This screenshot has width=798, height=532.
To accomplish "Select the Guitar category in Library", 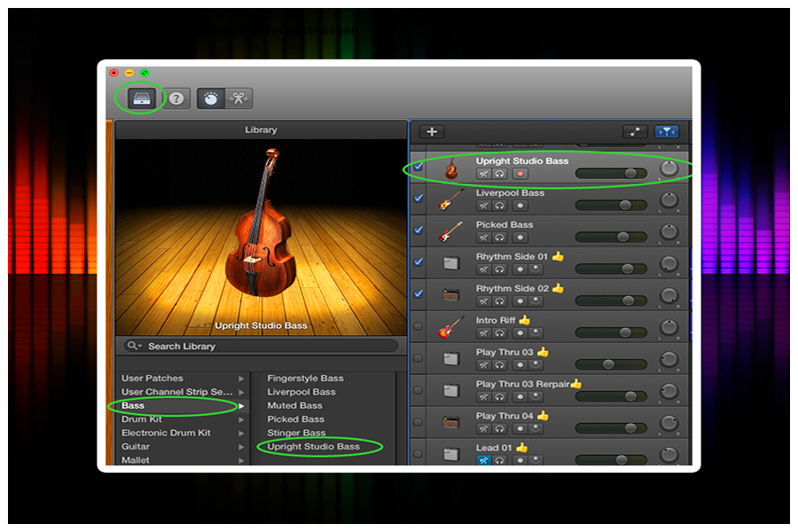I will (136, 447).
